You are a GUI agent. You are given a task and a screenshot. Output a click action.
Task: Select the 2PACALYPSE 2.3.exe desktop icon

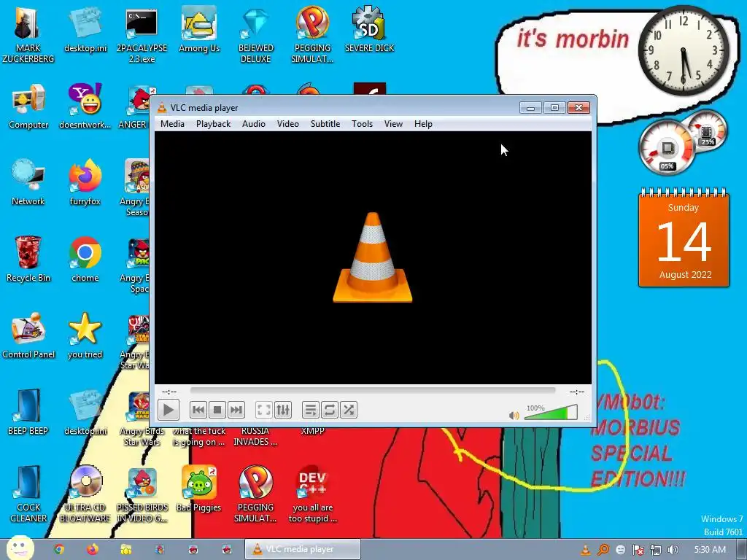(142, 35)
